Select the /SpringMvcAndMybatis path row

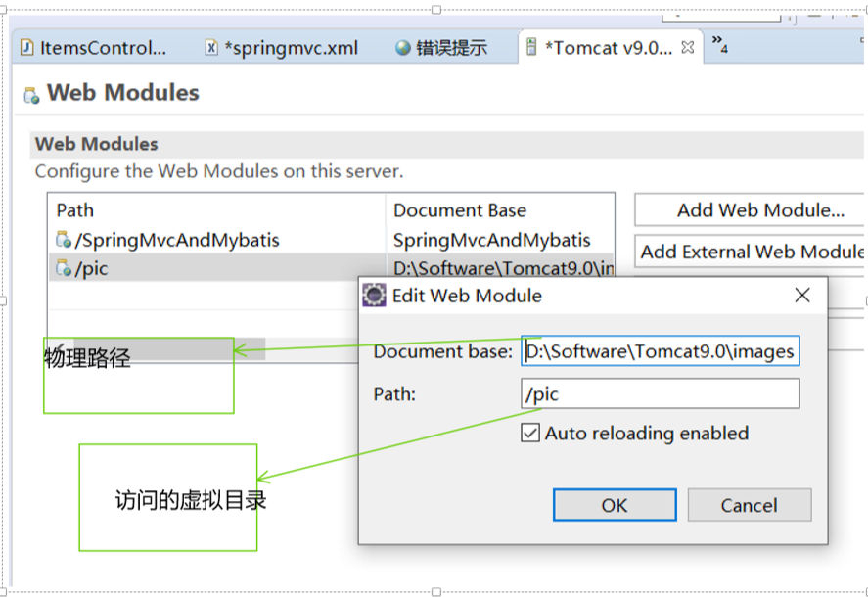pyautogui.click(x=217, y=240)
